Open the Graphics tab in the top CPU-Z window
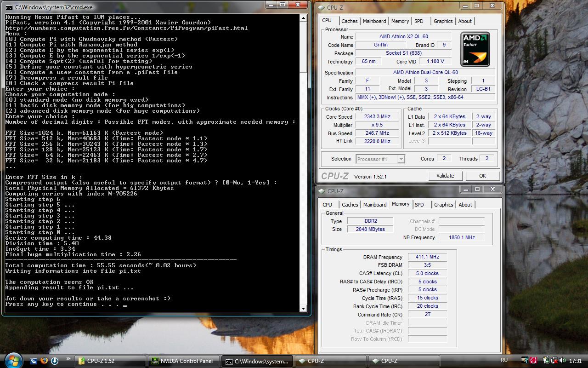 click(x=443, y=21)
